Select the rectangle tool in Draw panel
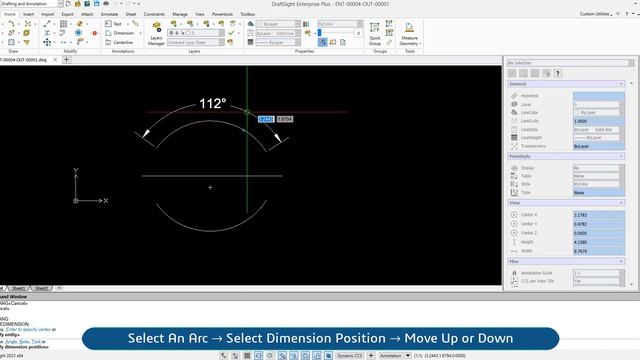 pos(11,42)
